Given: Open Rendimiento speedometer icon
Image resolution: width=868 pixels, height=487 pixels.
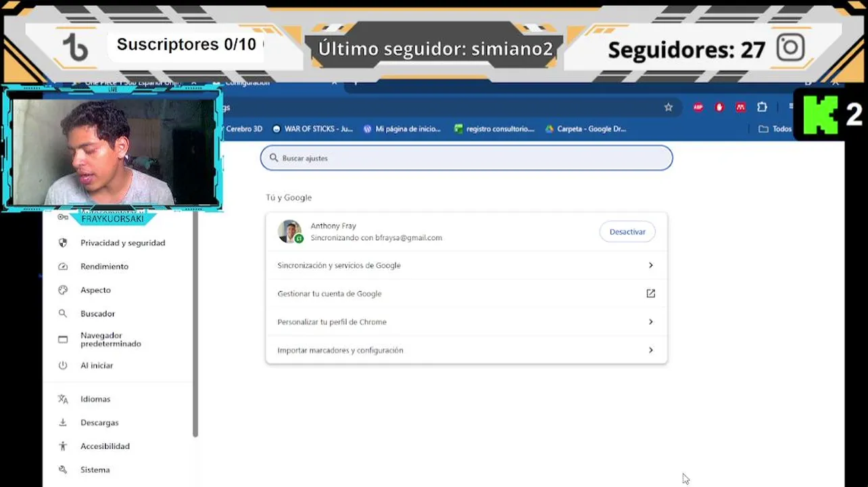Looking at the screenshot, I should tap(63, 266).
